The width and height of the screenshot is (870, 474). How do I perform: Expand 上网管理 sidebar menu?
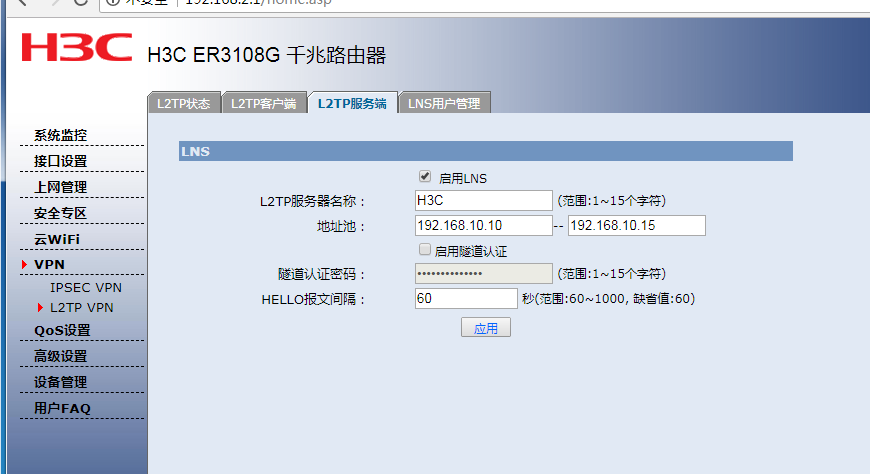pyautogui.click(x=60, y=187)
